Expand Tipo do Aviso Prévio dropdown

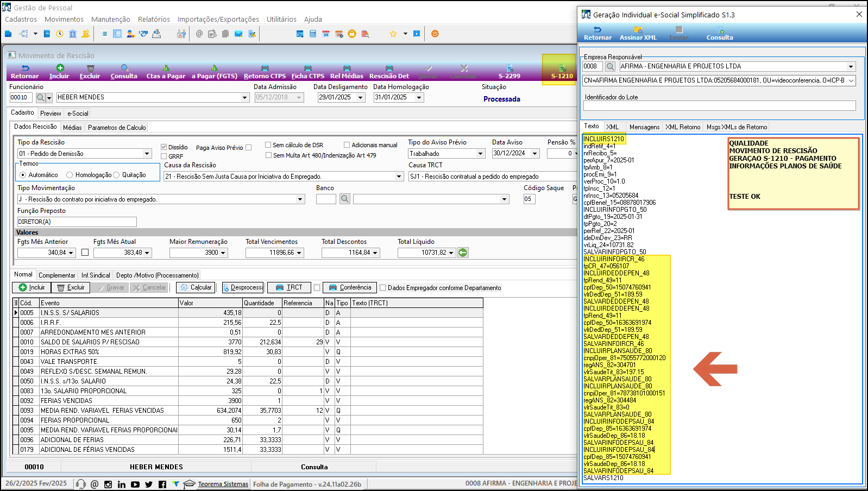coord(480,154)
